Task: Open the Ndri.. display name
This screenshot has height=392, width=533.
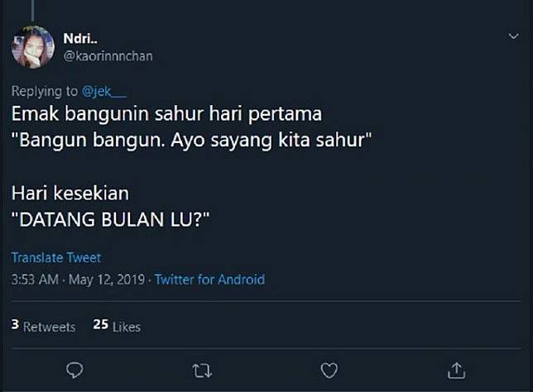Action: click(x=79, y=38)
